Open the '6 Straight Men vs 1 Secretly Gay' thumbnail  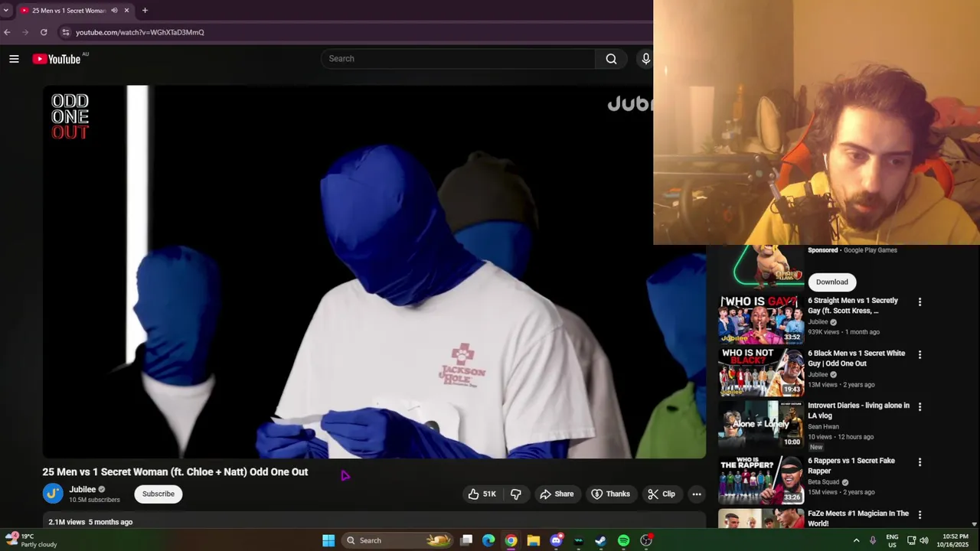761,319
